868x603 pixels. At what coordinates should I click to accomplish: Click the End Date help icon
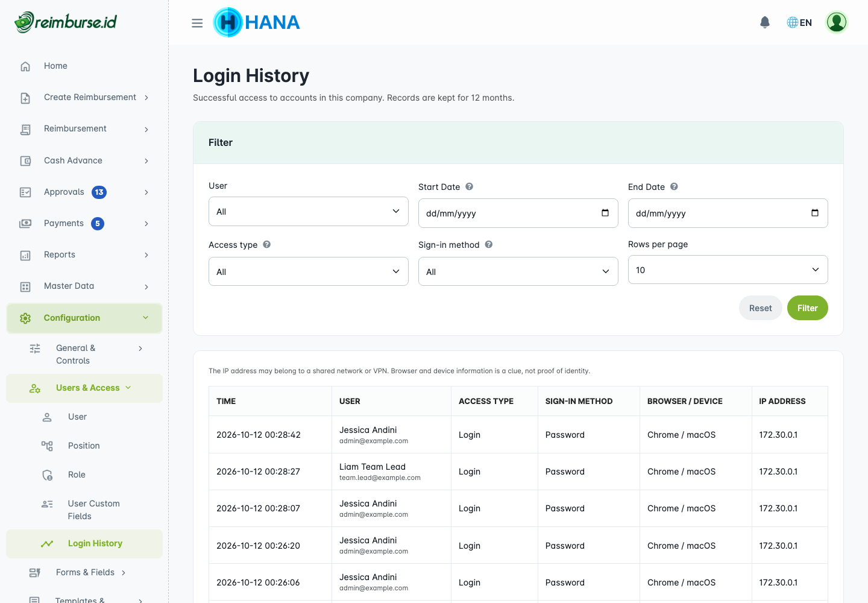click(674, 187)
